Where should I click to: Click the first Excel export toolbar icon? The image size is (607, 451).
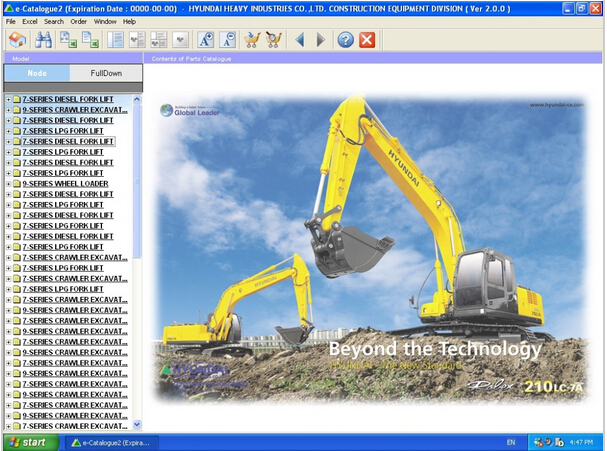coord(68,40)
